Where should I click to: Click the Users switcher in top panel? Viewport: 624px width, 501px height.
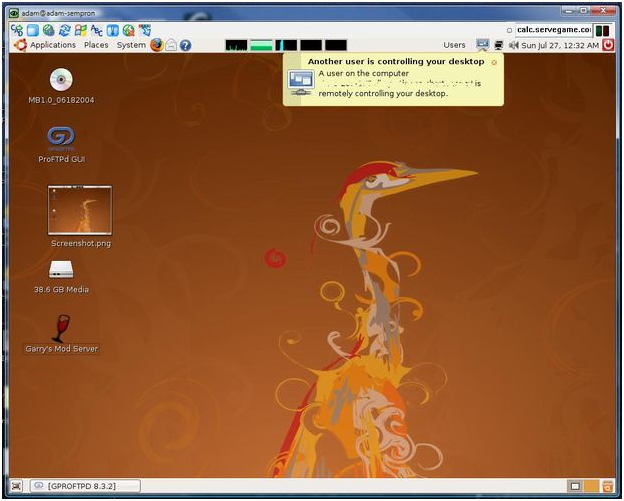coord(454,45)
